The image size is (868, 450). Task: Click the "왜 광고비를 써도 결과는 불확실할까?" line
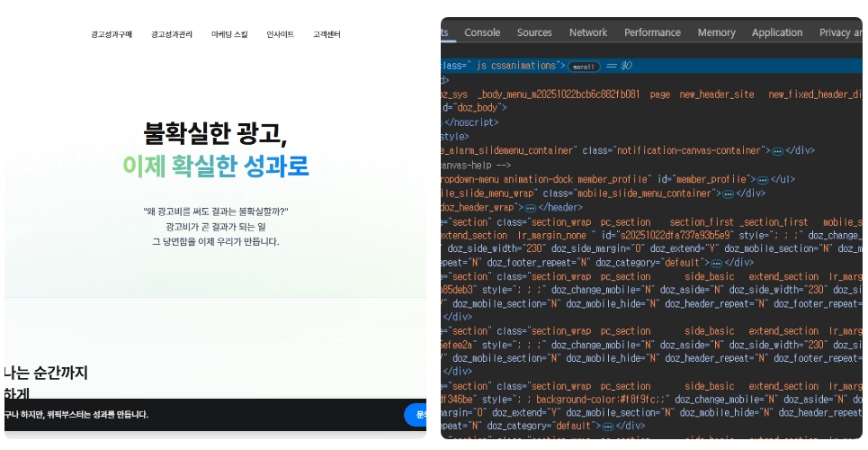click(x=215, y=211)
